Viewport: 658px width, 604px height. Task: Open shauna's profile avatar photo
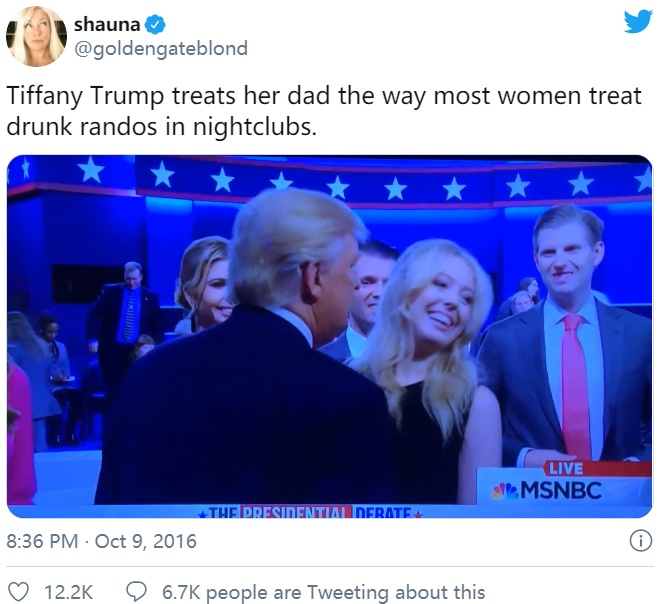[x=36, y=36]
